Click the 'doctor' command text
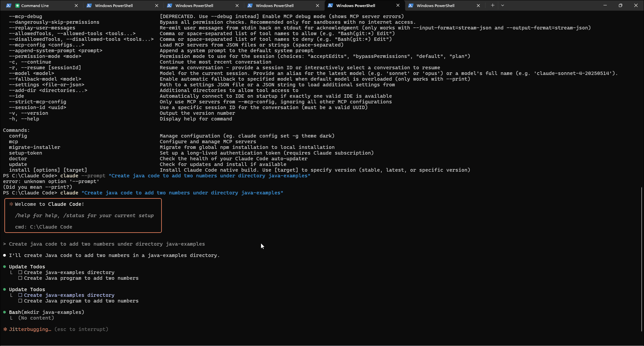This screenshot has height=346, width=644. coord(18,159)
